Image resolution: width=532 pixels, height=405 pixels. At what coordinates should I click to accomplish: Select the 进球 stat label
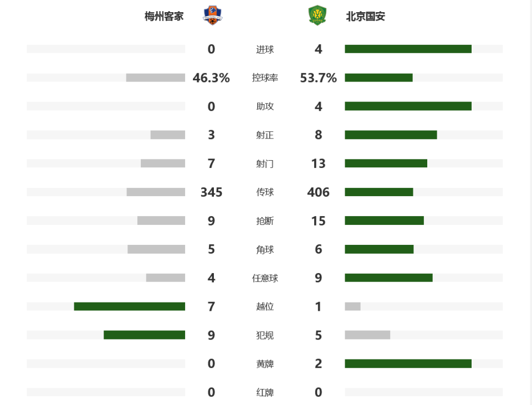[x=265, y=49]
